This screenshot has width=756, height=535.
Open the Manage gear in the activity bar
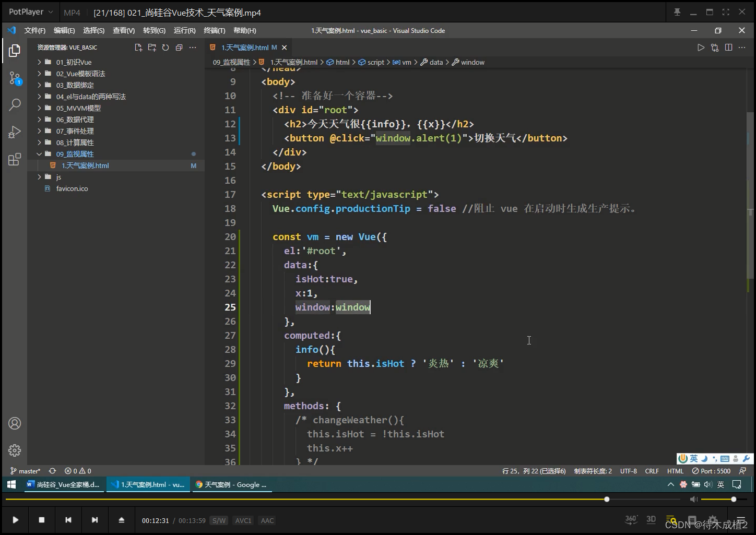tap(15, 450)
